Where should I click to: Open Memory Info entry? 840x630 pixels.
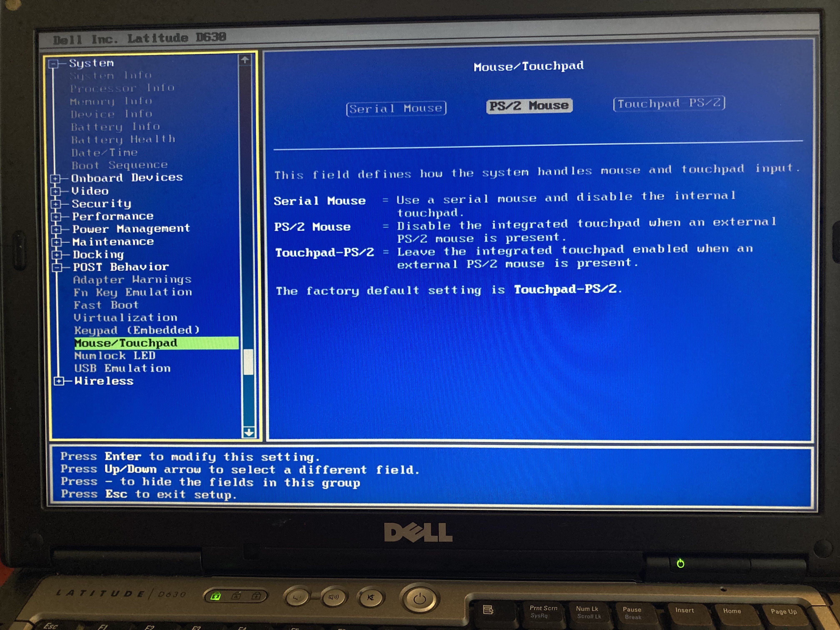(x=111, y=101)
